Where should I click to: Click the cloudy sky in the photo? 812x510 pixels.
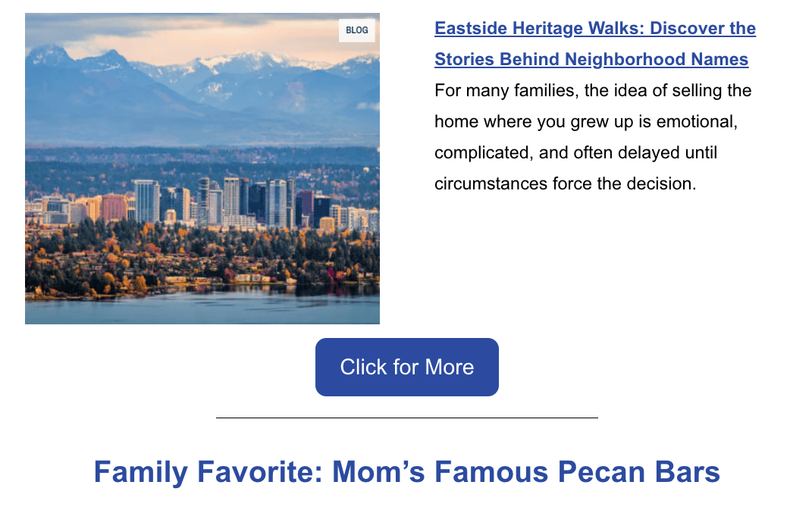pos(190,32)
